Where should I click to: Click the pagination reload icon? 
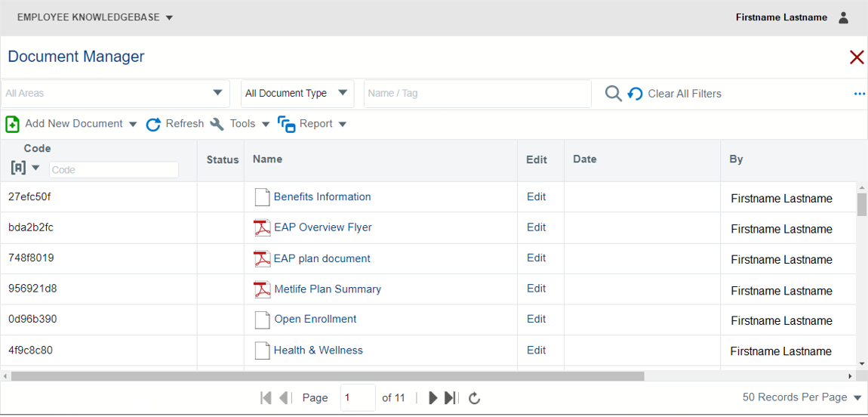pyautogui.click(x=475, y=397)
